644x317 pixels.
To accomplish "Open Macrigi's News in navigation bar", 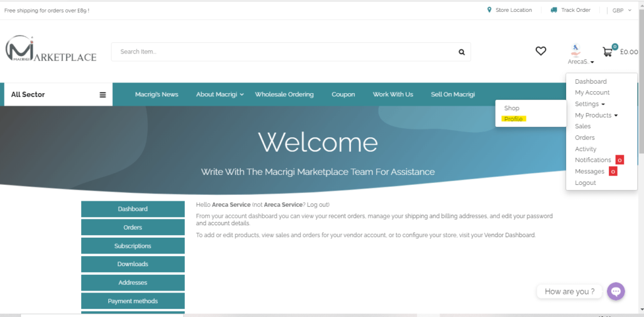I will (x=157, y=94).
